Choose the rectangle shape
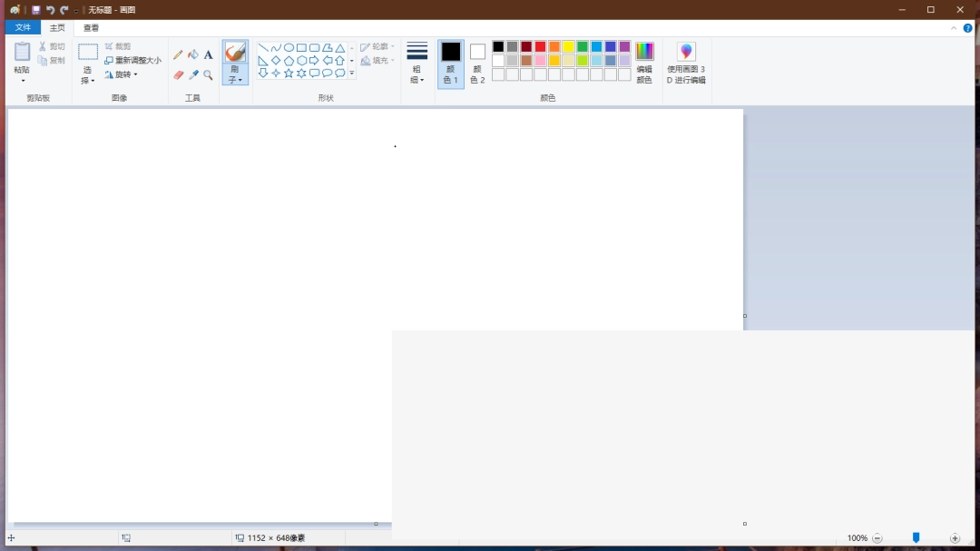 (301, 47)
